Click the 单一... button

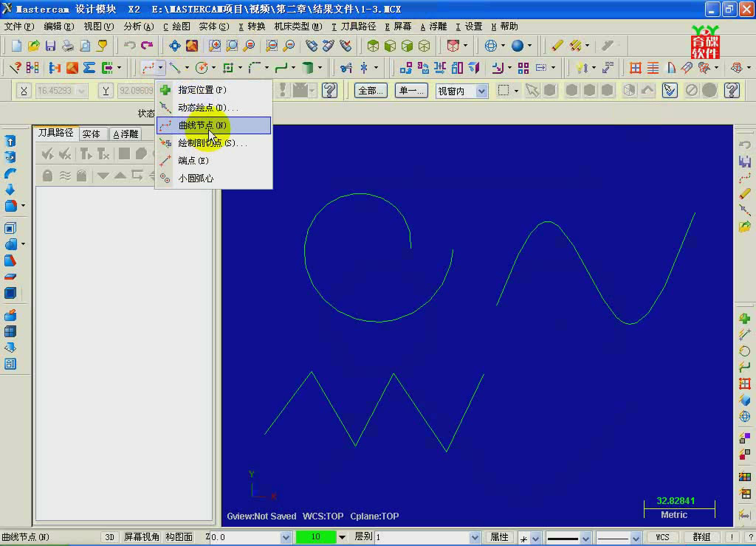[411, 91]
